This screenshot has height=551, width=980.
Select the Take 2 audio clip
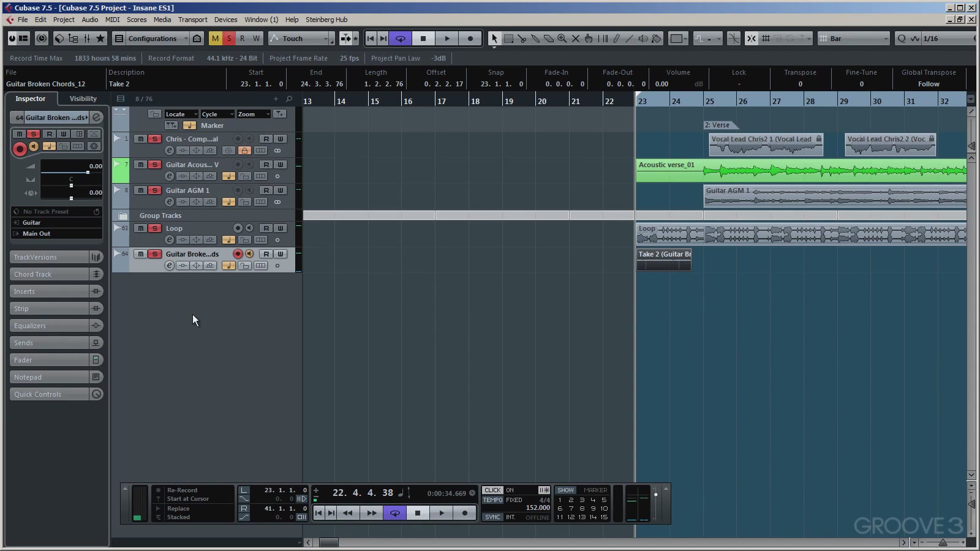(x=664, y=260)
